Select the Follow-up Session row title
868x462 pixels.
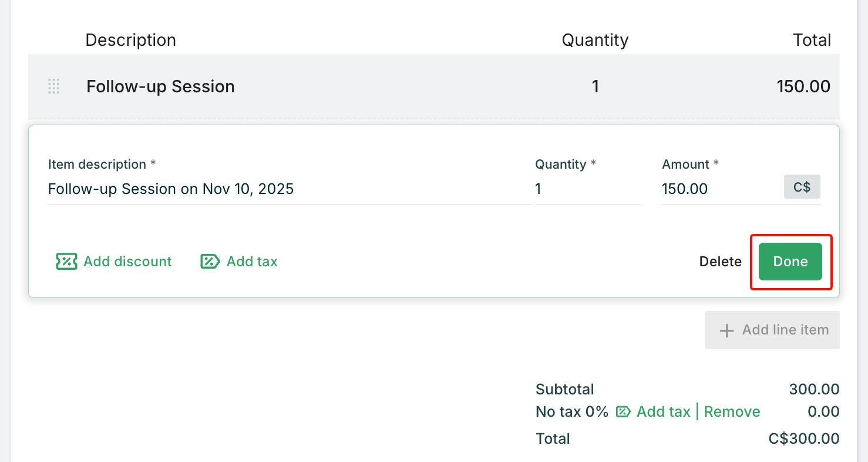click(x=160, y=86)
